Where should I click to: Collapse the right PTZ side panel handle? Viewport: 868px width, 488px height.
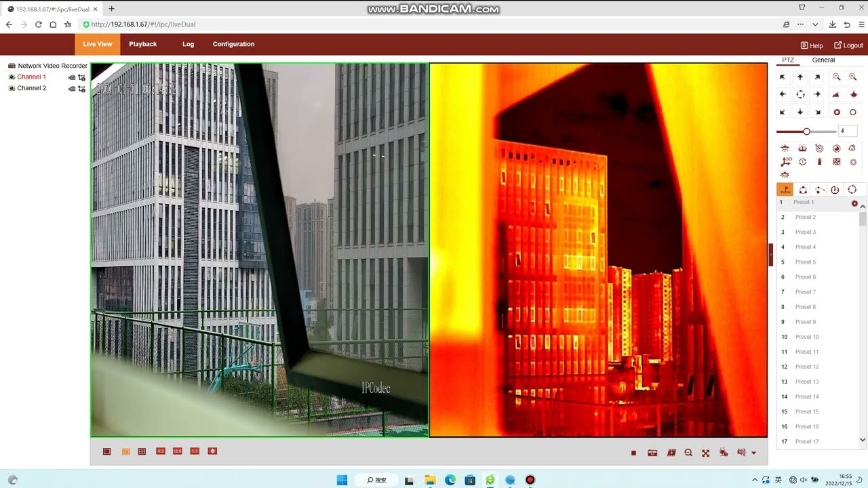click(770, 254)
